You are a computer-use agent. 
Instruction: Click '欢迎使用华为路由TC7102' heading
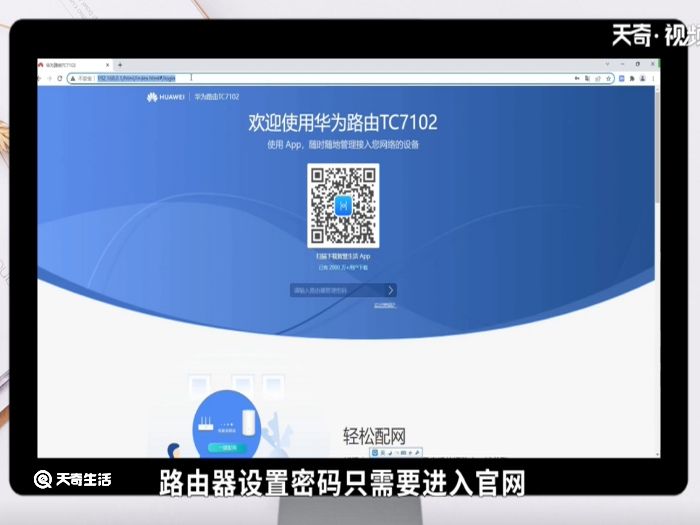point(343,122)
